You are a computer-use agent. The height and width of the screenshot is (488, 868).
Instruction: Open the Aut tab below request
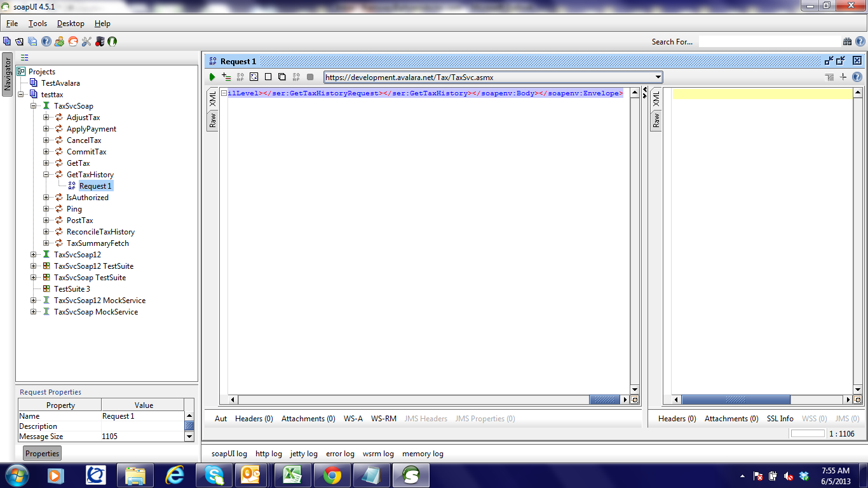(x=220, y=419)
